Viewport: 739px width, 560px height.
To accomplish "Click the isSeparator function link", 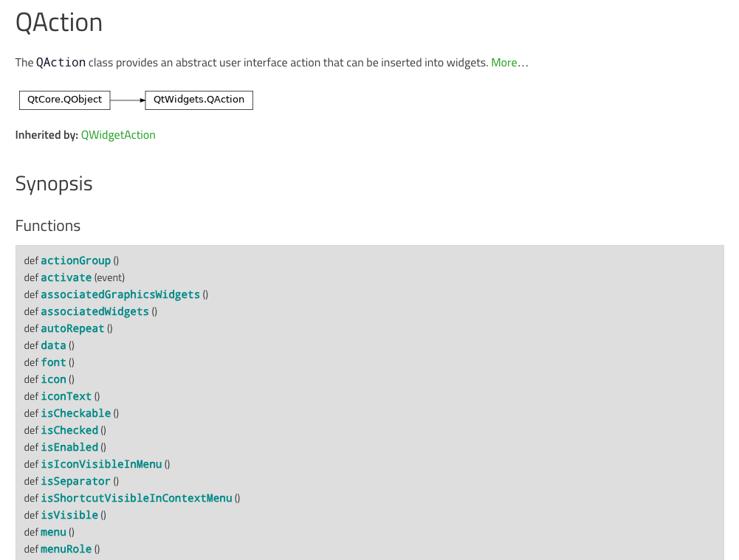I will point(75,481).
